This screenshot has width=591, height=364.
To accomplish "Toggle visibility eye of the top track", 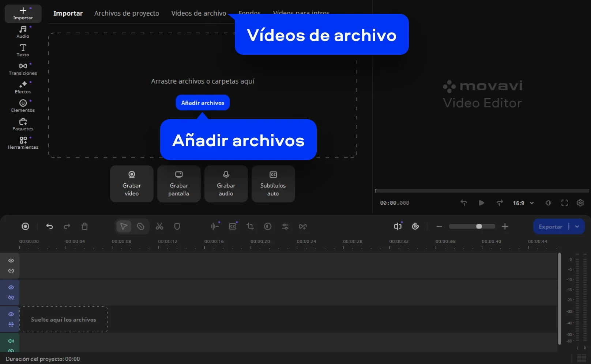I will 11,261.
